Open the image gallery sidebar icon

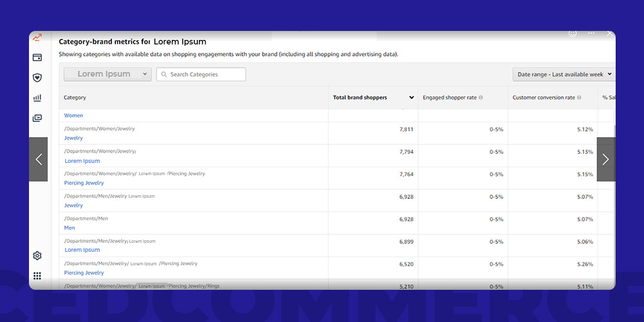point(37,118)
